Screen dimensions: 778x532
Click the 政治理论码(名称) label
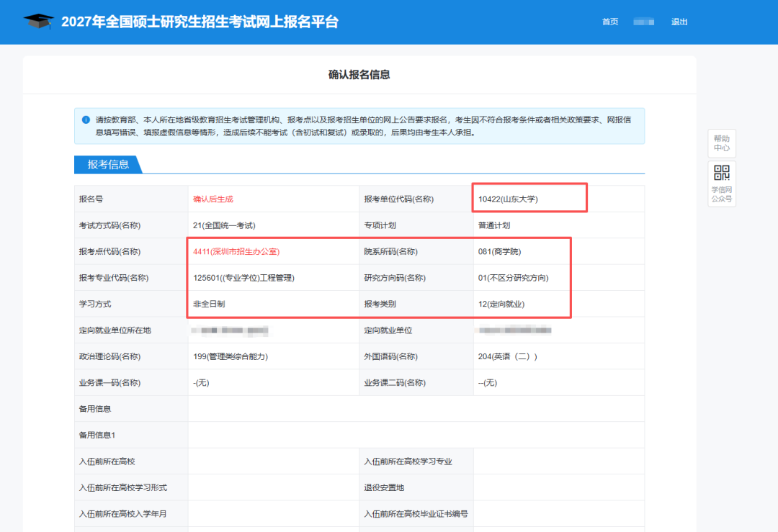(x=109, y=357)
